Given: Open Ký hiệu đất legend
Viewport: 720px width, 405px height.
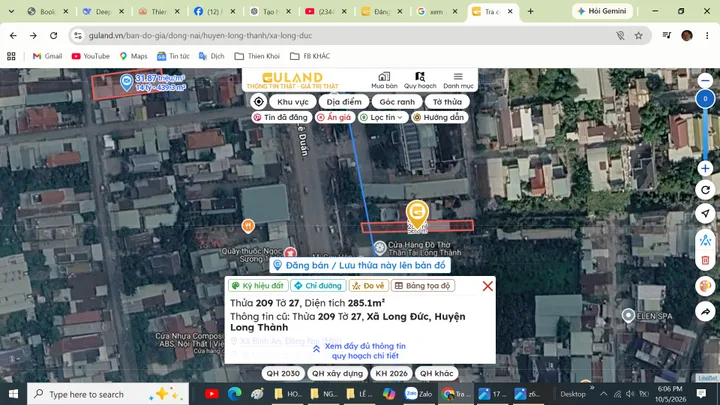Looking at the screenshot, I should click(x=258, y=286).
